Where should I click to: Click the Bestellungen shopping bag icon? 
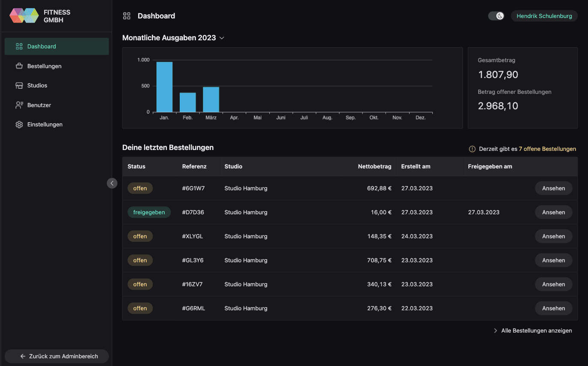tap(19, 66)
